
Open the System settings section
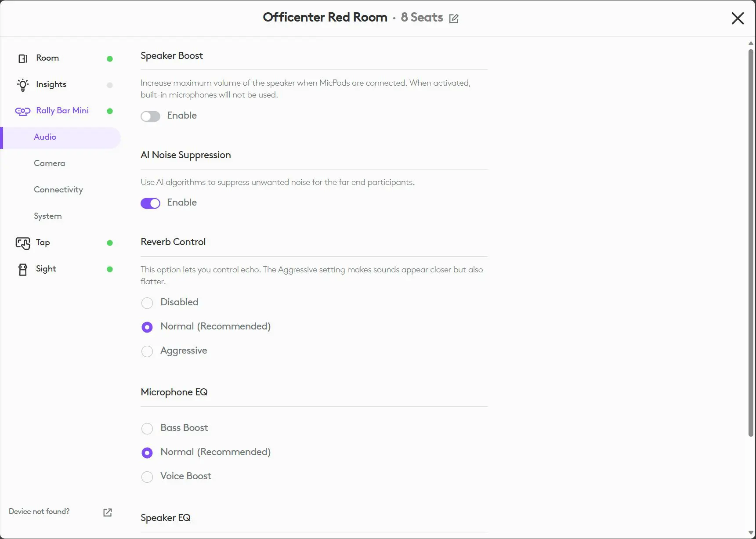click(x=48, y=216)
